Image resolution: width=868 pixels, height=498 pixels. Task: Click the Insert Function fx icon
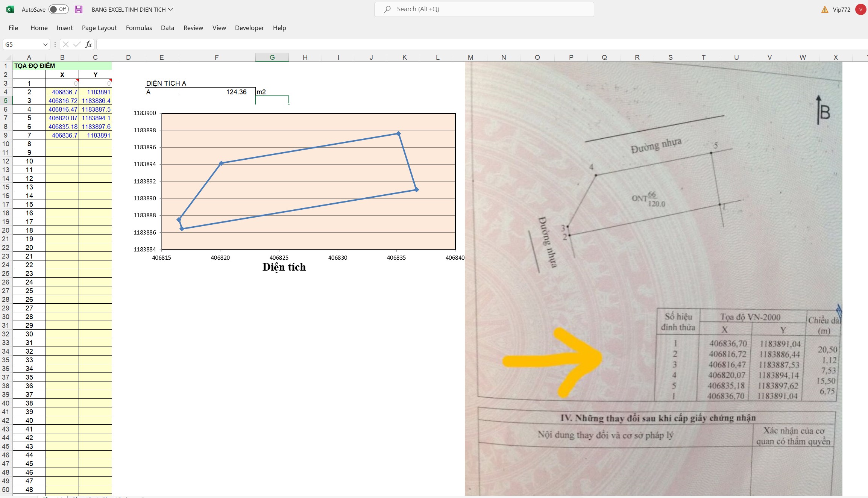[x=88, y=44]
